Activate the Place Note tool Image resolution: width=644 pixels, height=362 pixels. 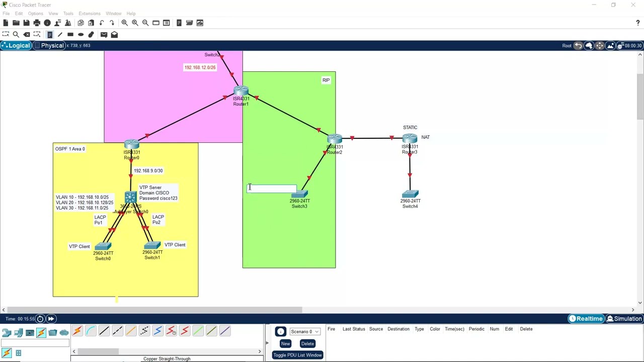[49, 34]
